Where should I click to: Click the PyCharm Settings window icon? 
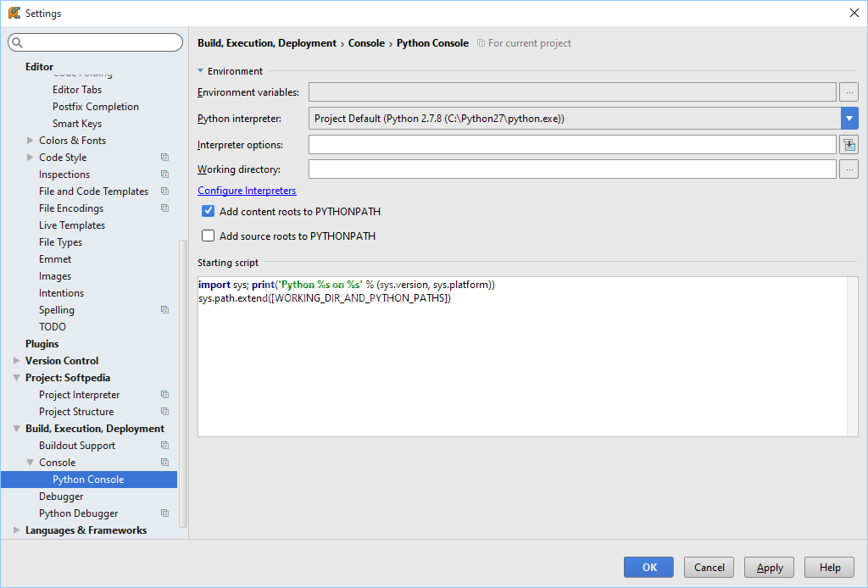pos(14,13)
